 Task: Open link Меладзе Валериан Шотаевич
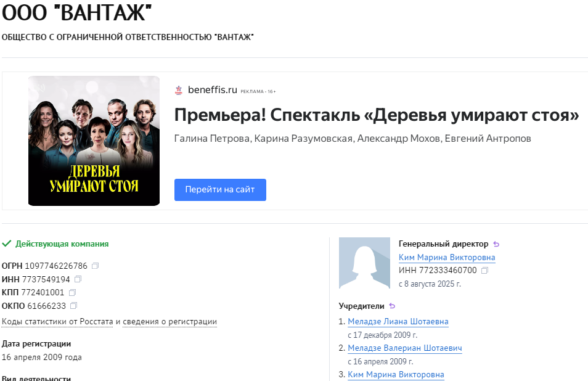coord(404,348)
